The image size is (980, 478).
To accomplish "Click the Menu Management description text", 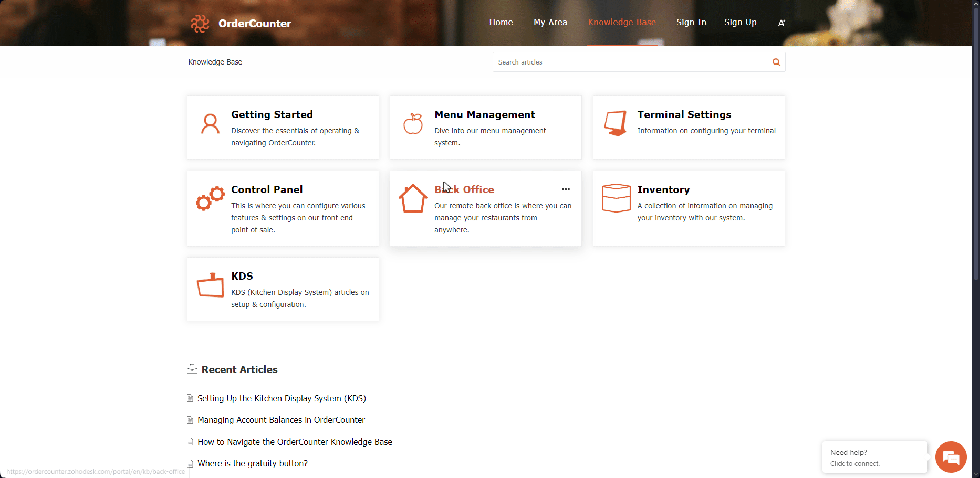I will [490, 136].
